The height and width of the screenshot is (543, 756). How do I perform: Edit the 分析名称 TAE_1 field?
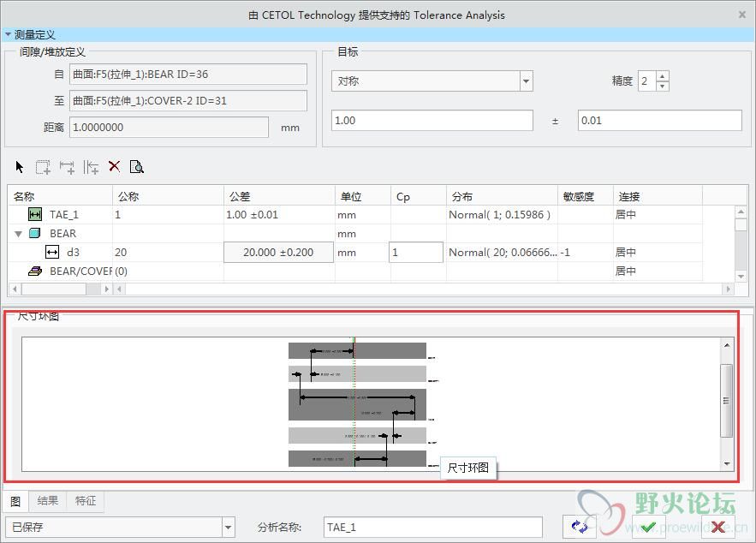click(433, 527)
